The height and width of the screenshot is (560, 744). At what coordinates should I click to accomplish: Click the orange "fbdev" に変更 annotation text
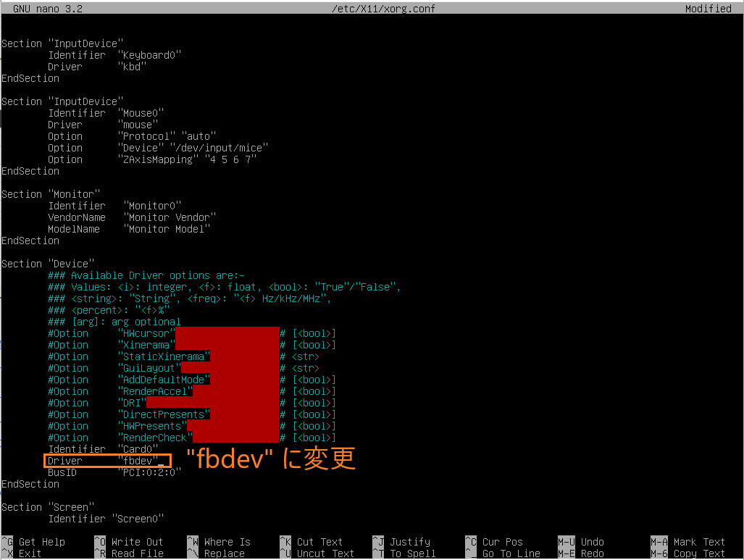click(x=271, y=459)
